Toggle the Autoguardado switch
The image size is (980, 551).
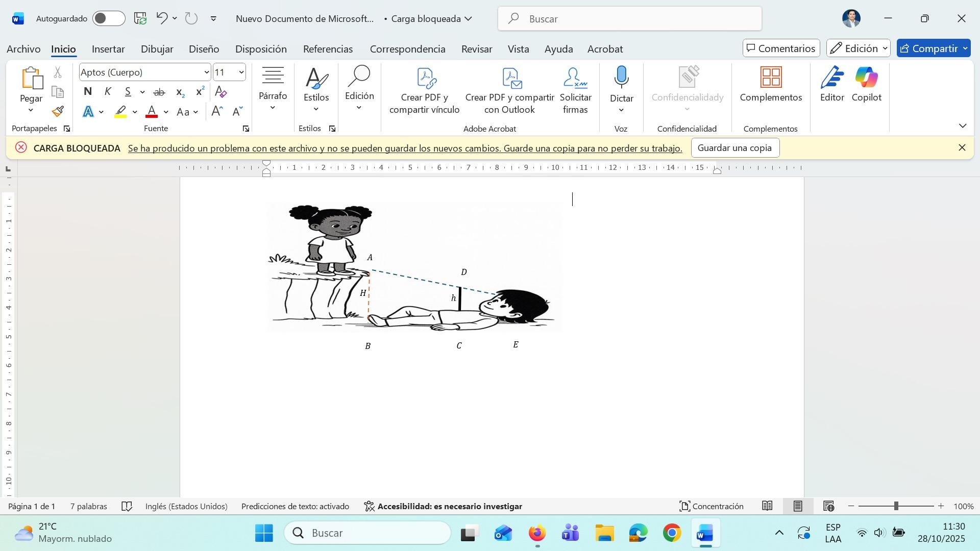point(109,19)
